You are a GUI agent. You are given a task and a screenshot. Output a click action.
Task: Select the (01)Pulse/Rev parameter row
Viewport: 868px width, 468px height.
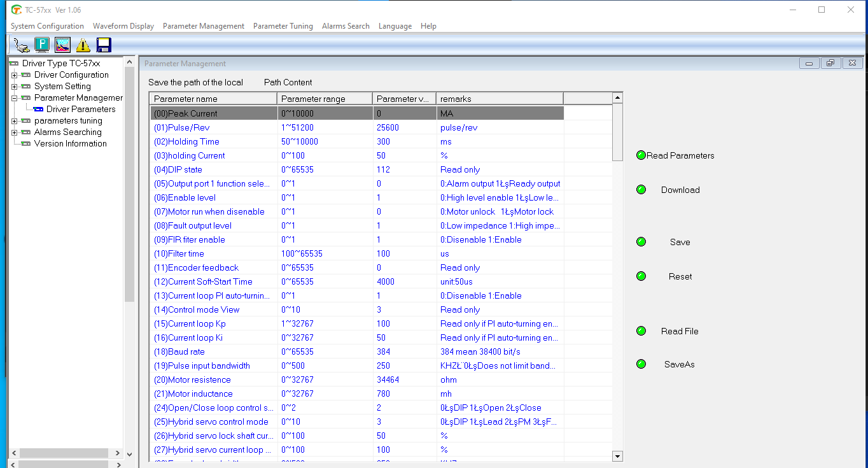pos(357,127)
